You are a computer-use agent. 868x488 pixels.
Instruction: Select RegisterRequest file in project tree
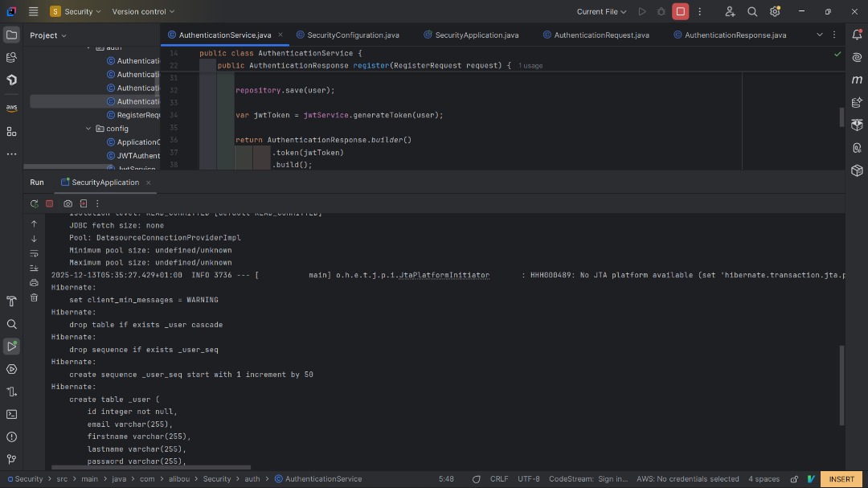(133, 115)
